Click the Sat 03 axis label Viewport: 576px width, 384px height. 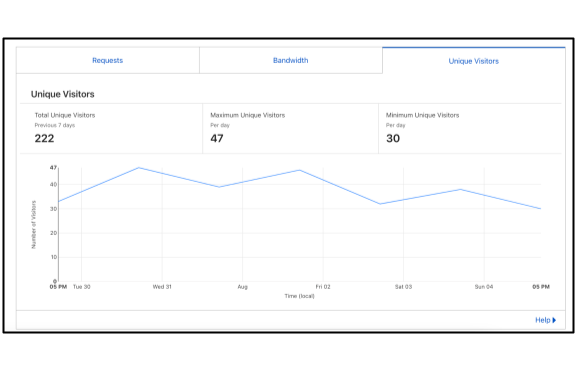point(403,287)
